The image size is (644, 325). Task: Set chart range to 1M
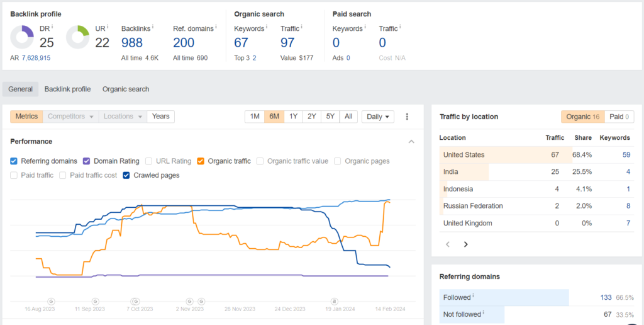click(255, 117)
